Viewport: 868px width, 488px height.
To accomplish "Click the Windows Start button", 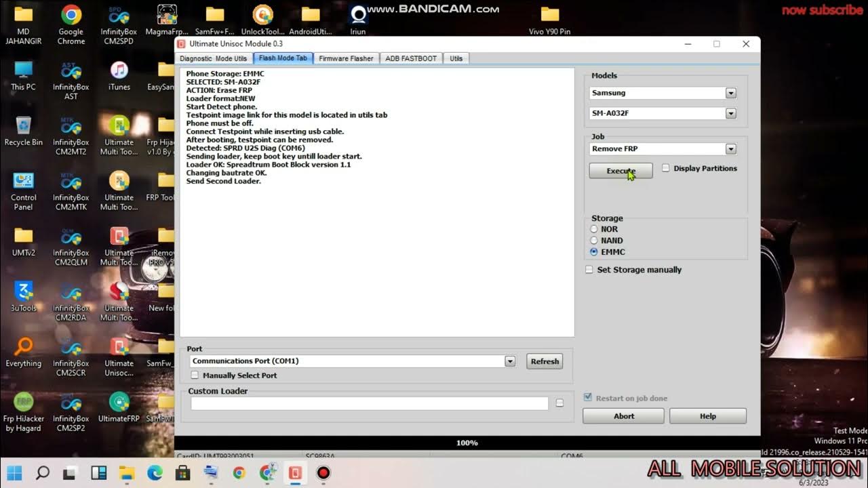I will [x=14, y=472].
